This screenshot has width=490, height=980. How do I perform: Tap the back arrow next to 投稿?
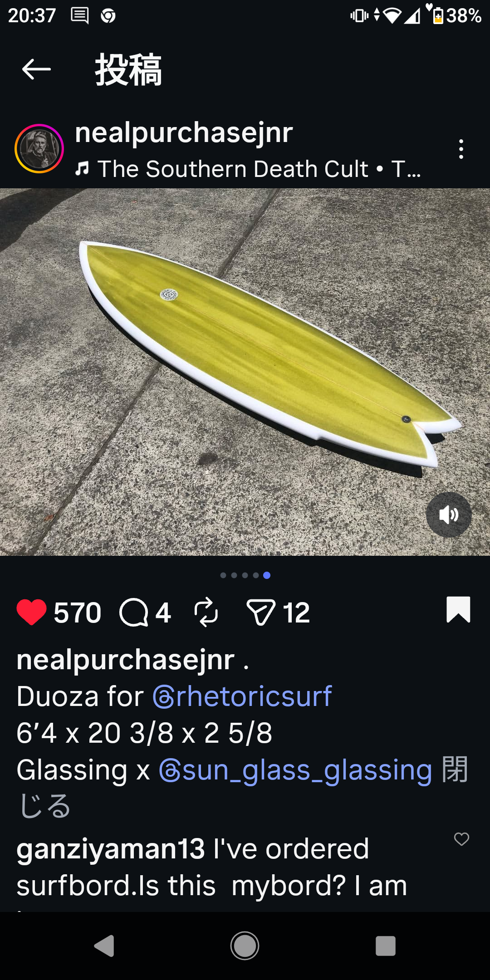tap(36, 69)
